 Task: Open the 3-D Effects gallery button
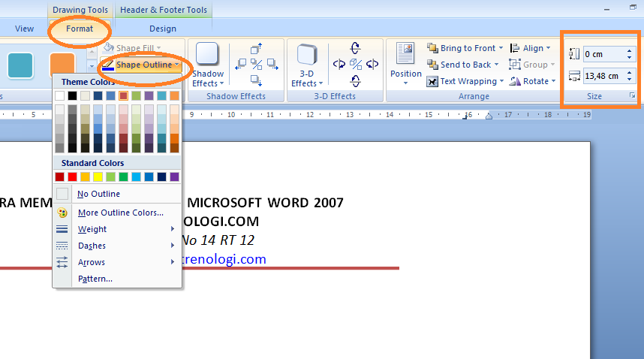pyautogui.click(x=307, y=65)
